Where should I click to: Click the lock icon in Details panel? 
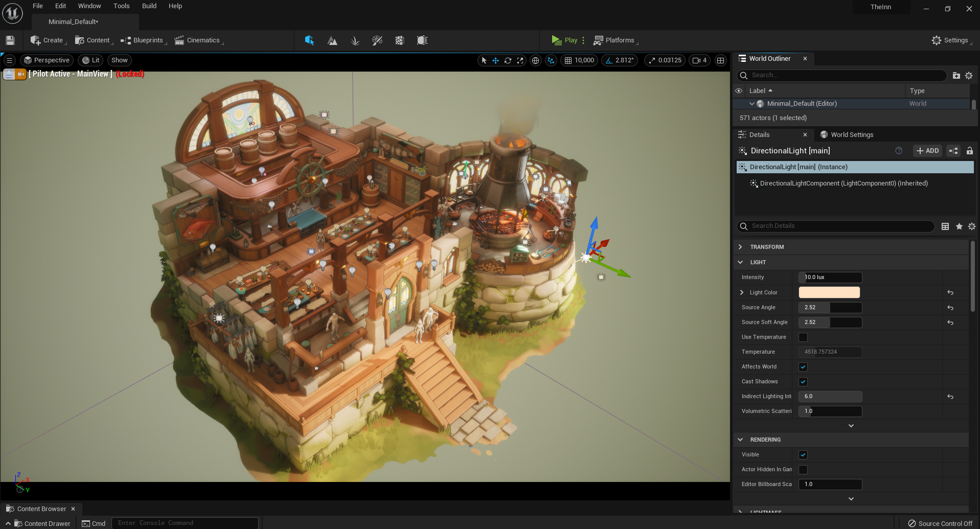coord(969,151)
